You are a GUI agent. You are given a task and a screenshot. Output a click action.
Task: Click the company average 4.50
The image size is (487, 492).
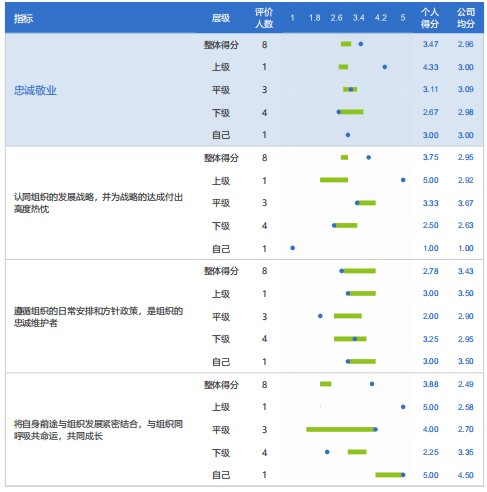tap(466, 475)
